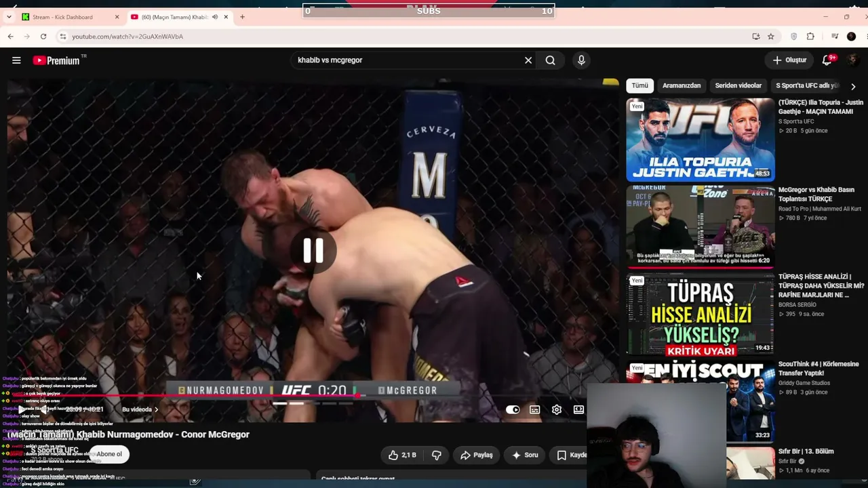Open the YouTube guide hamburger menu
The width and height of the screenshot is (868, 488).
tap(16, 60)
